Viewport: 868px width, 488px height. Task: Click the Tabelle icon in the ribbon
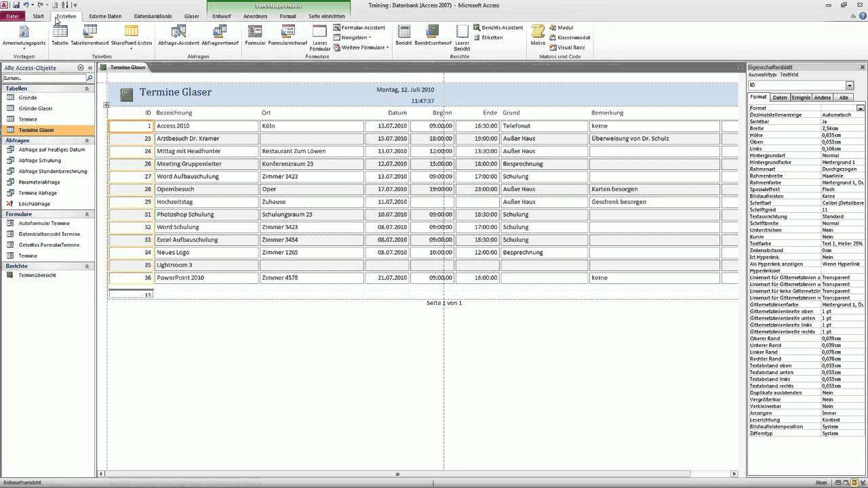click(60, 33)
